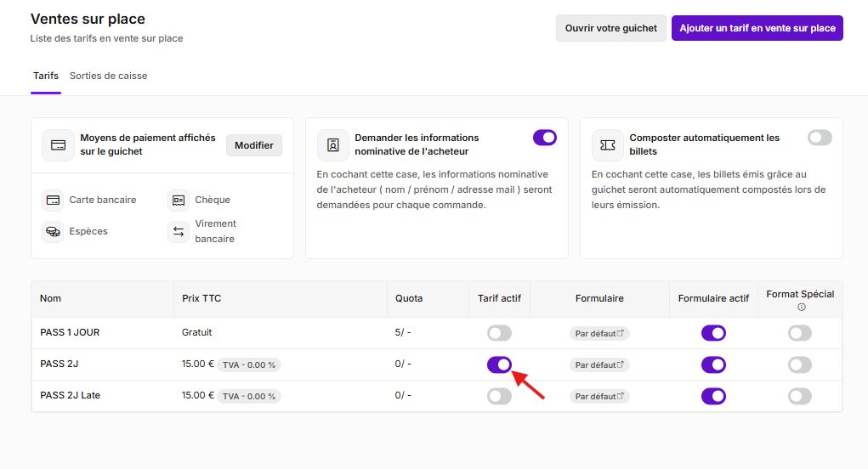
Task: Click the Espèces coins icon
Action: click(x=54, y=232)
